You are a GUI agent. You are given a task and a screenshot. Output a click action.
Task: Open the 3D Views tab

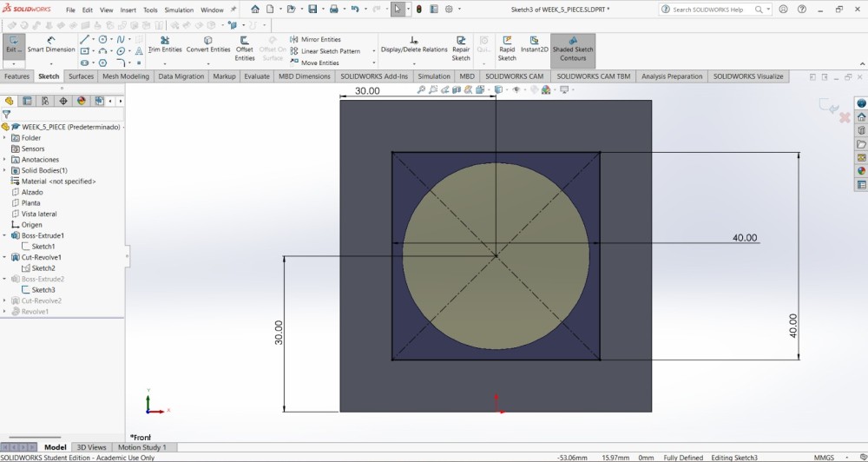[91, 447]
